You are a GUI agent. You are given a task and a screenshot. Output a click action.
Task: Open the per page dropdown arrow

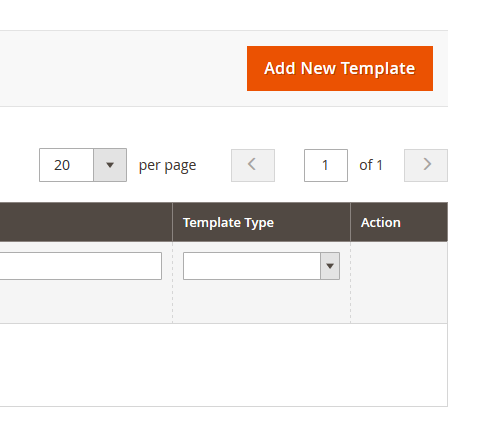[110, 165]
